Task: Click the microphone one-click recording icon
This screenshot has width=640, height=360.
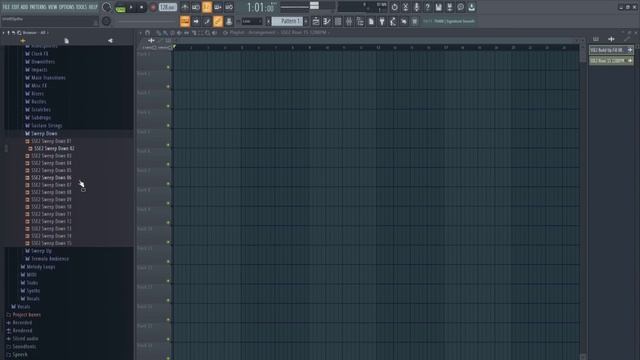Action: click(416, 7)
